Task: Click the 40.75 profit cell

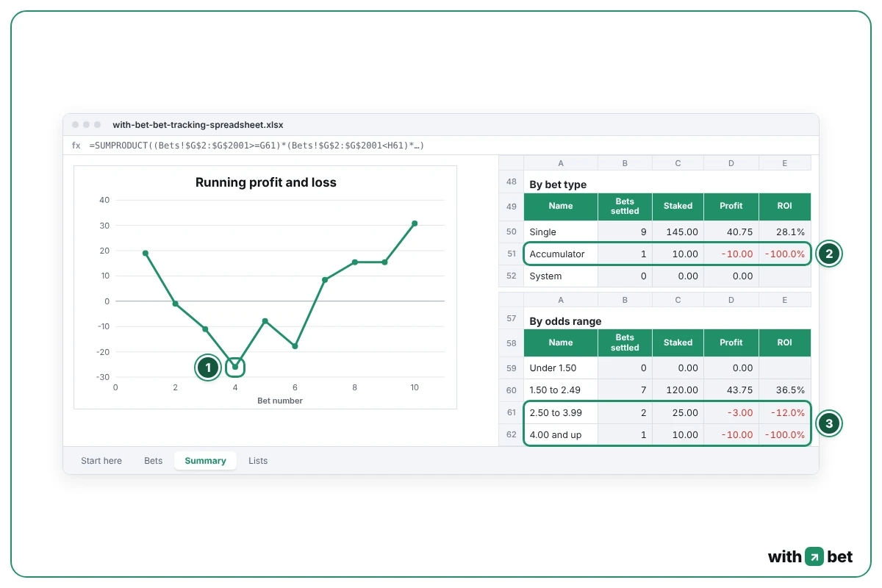Action: (x=731, y=232)
